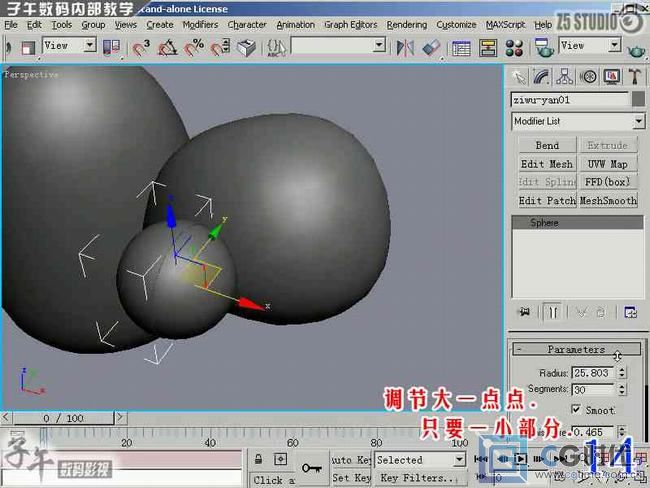Toggle the Selection Lock padlock icon
This screenshot has width=650, height=488.
tap(258, 459)
